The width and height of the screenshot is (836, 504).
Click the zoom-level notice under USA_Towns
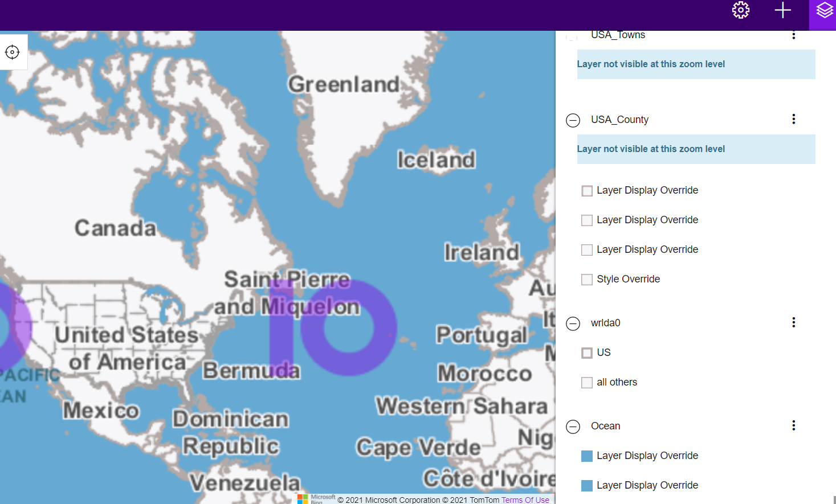tap(696, 64)
